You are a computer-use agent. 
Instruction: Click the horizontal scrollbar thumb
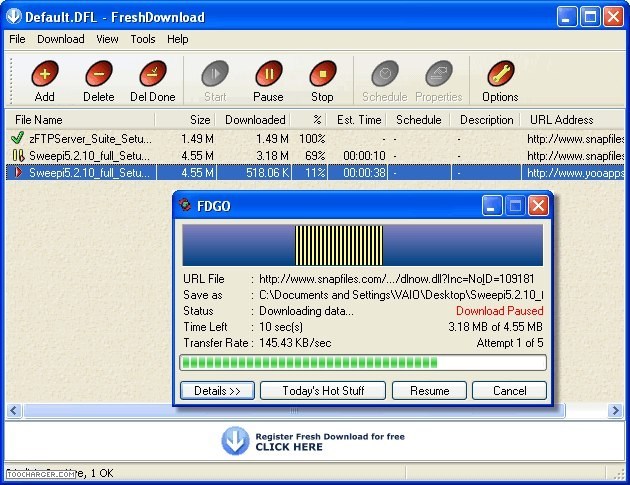tap(295, 411)
